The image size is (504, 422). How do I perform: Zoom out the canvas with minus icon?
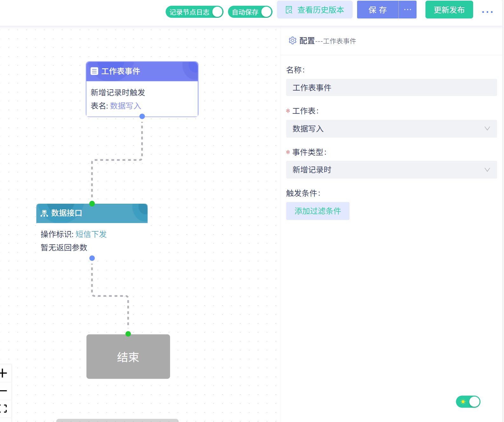click(4, 391)
